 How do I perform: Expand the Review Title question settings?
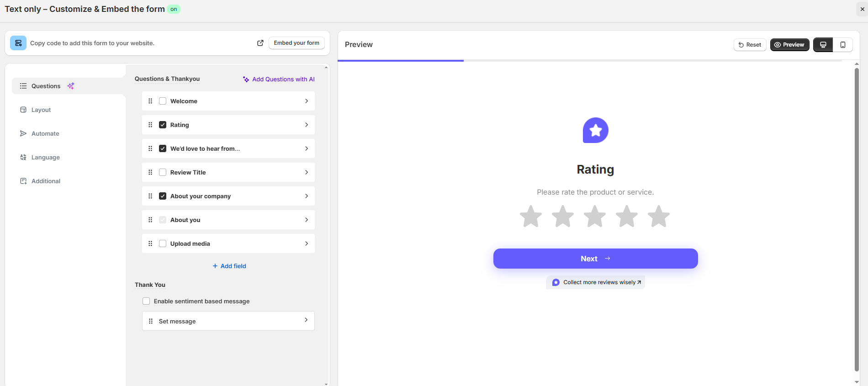(306, 172)
